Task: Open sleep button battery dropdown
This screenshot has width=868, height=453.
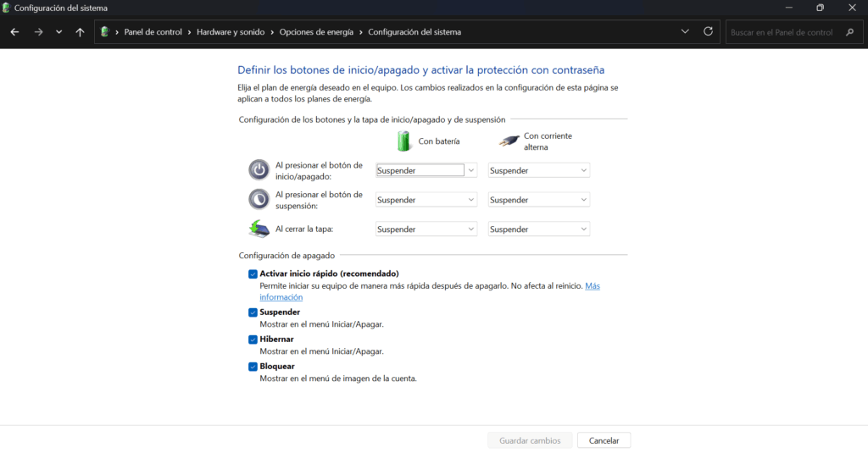Action: [426, 200]
